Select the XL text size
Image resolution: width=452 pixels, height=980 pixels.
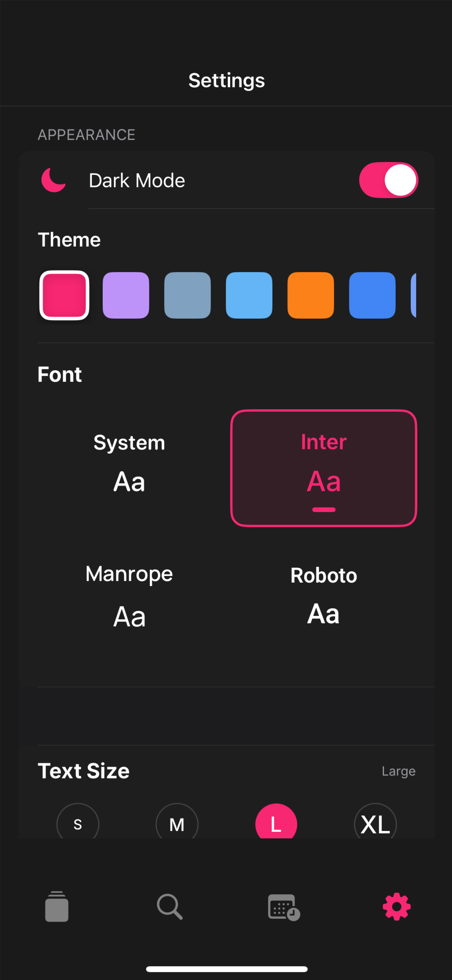coord(376,821)
